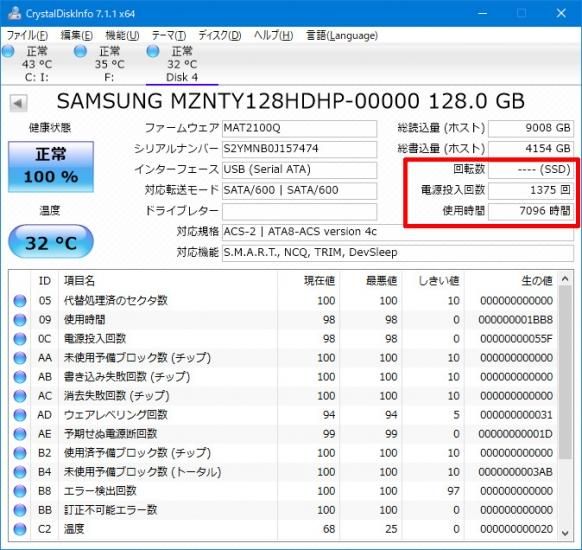Click the 生の値 column header
The height and width of the screenshot is (550, 582).
click(x=511, y=281)
